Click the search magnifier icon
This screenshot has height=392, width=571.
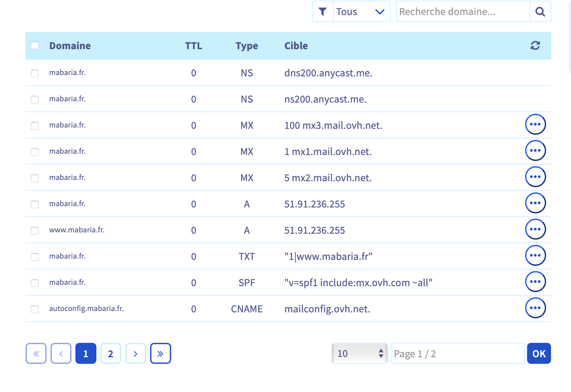[x=540, y=11]
